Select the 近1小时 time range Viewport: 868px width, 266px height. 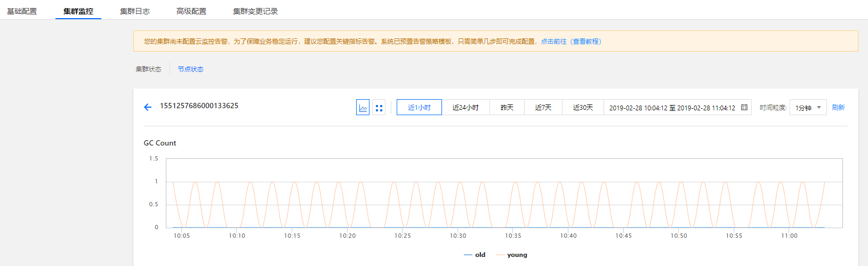point(419,107)
